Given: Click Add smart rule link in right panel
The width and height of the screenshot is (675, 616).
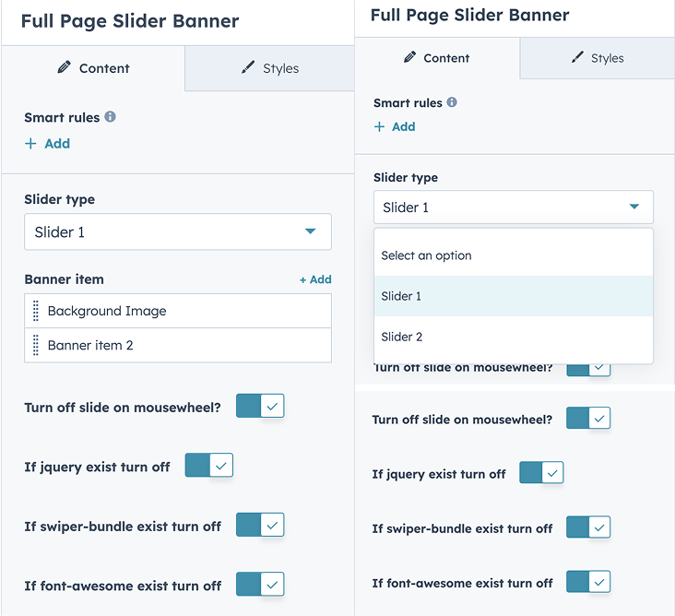Looking at the screenshot, I should 395,127.
